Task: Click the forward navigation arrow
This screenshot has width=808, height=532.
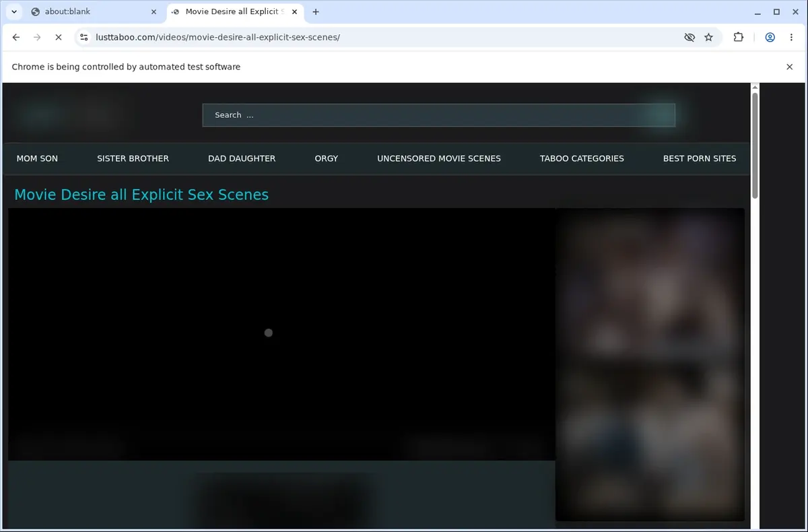Action: (37, 38)
